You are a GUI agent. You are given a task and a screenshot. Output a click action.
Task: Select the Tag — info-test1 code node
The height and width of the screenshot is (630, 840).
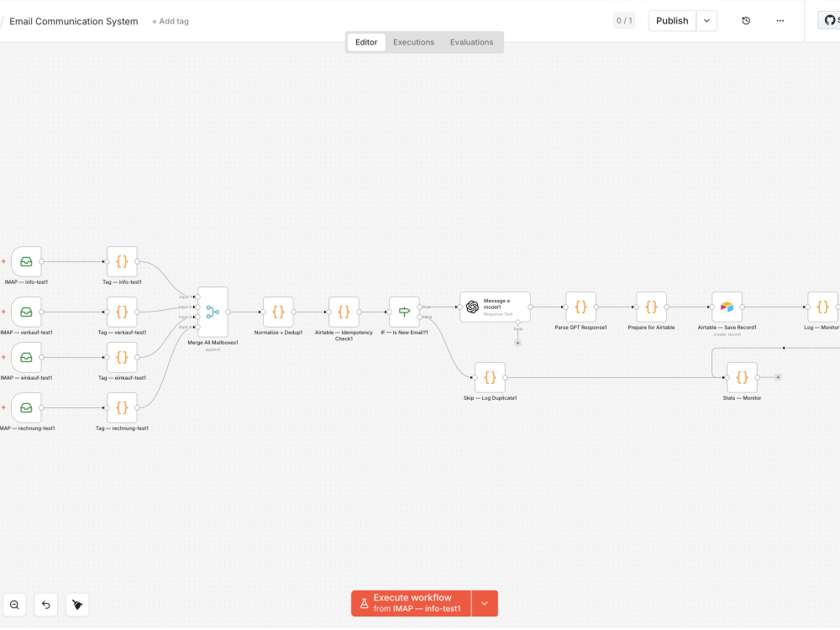[x=122, y=261]
